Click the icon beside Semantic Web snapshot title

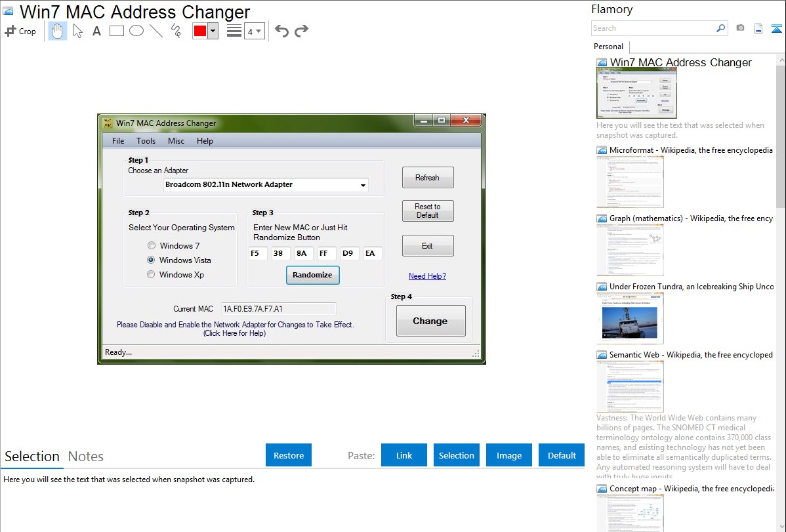[602, 355]
